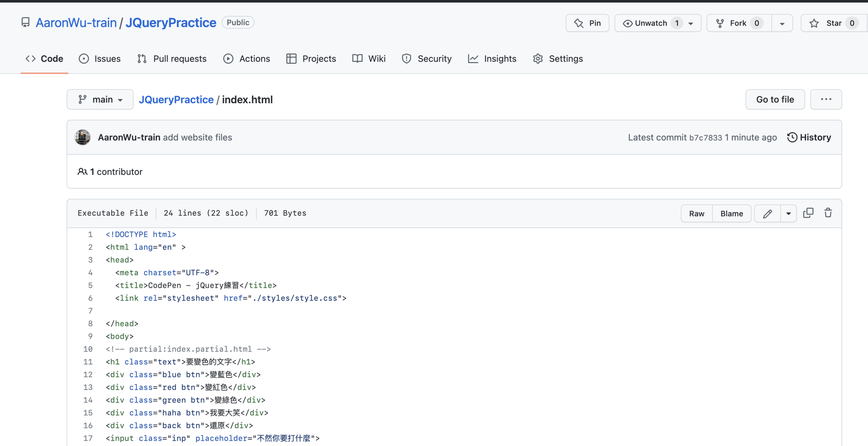Viewport: 868px width, 446px height.
Task: Open the fork options dropdown arrow
Action: point(782,23)
